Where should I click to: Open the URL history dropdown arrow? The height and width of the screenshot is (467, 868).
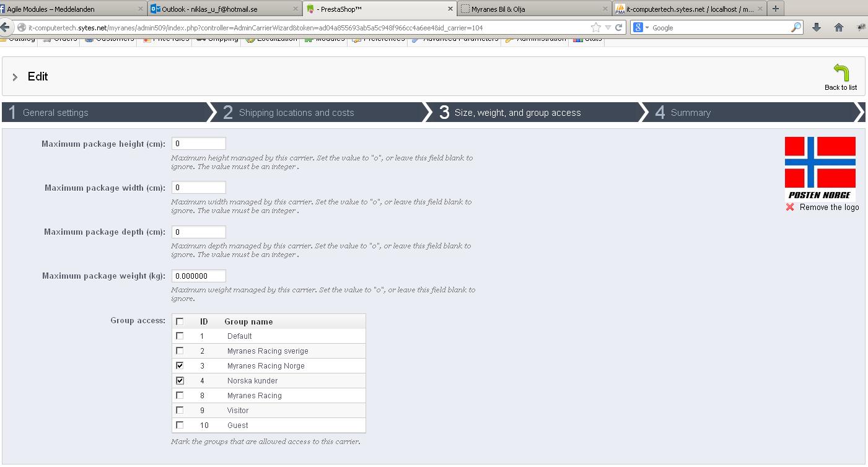pos(608,27)
